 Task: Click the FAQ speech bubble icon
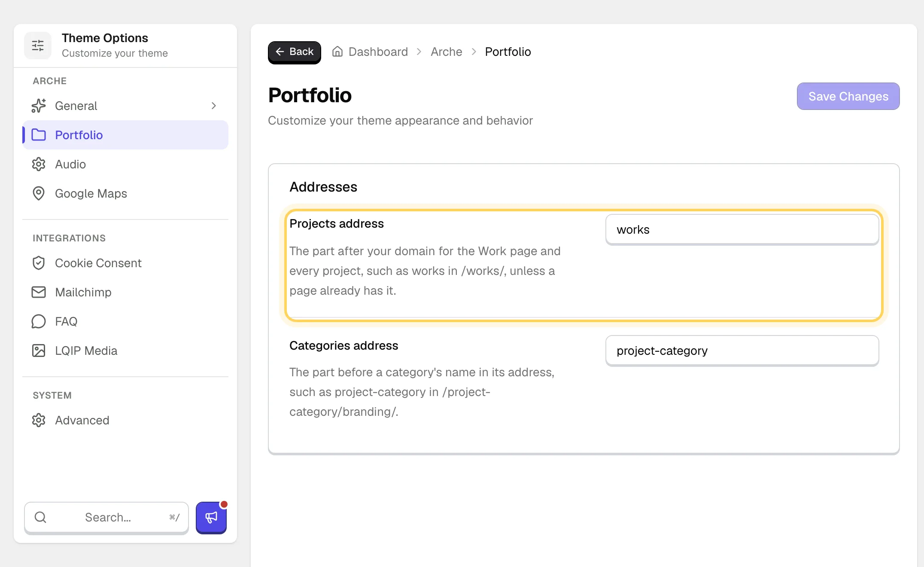pos(39,321)
